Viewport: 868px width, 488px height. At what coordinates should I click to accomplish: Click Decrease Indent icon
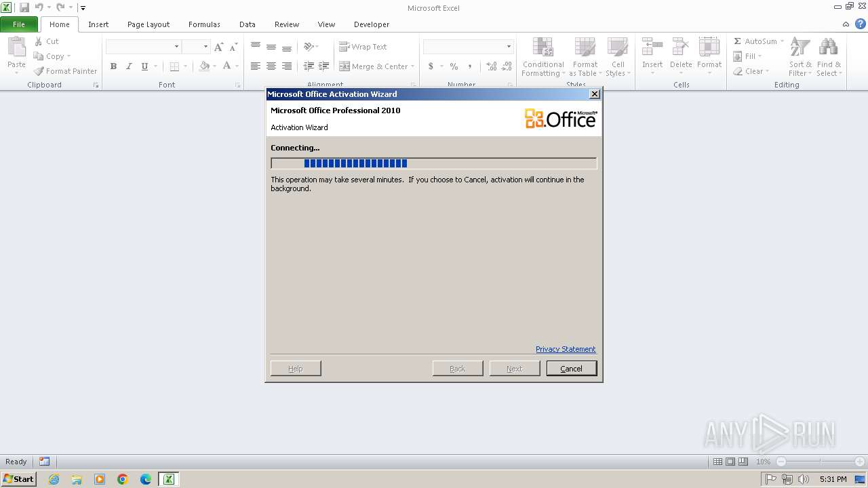coord(309,66)
